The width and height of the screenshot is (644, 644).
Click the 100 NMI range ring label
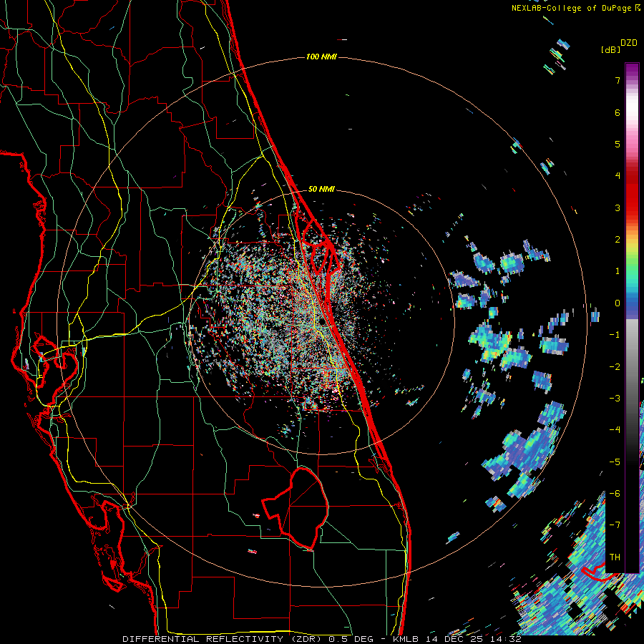coord(321,57)
